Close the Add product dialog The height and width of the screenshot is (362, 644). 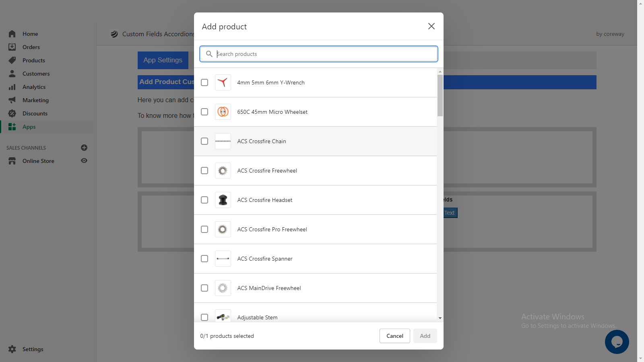pos(431,26)
